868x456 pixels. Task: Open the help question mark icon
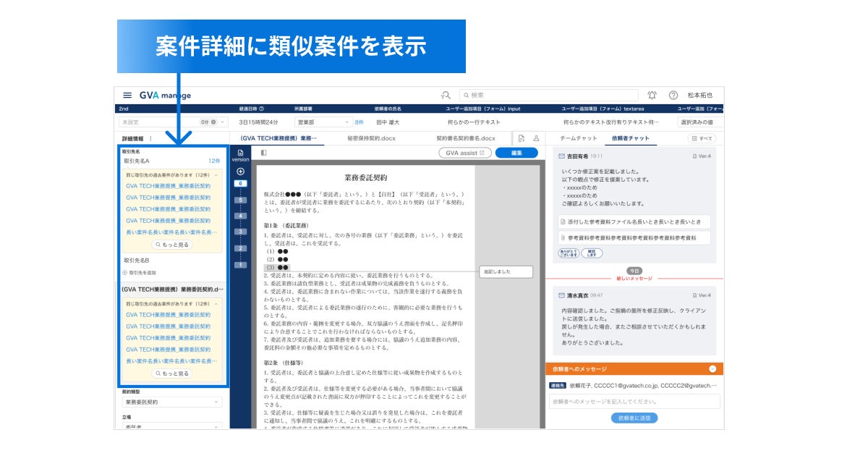pos(673,95)
